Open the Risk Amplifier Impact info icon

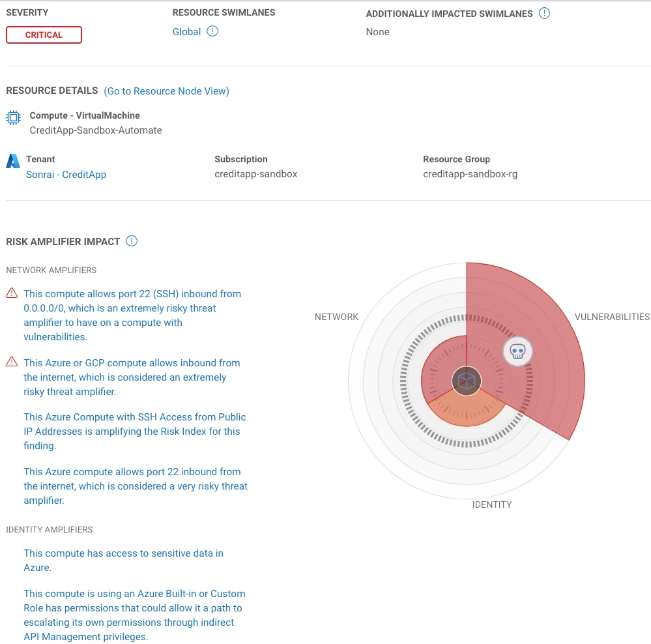pyautogui.click(x=131, y=241)
